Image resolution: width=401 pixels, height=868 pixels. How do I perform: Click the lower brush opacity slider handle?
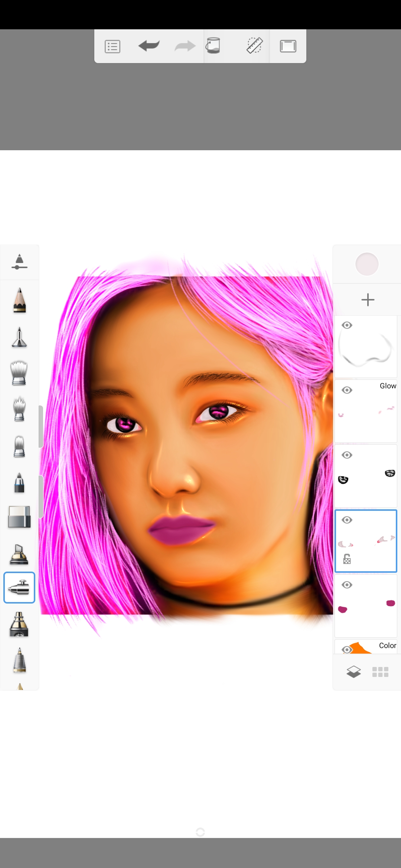click(41, 497)
